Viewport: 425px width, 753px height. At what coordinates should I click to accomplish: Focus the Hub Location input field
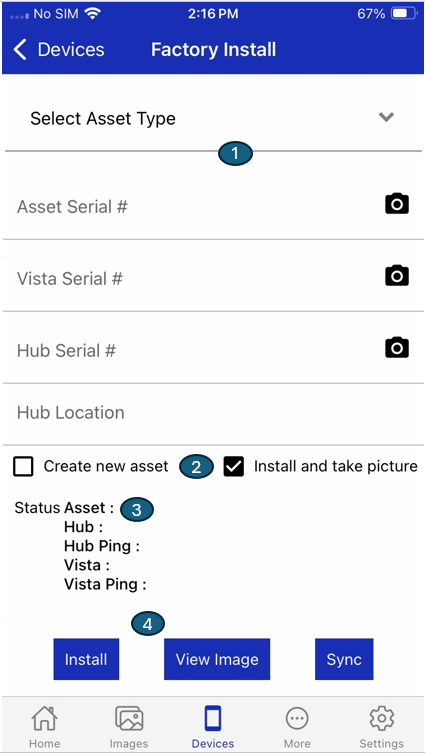(213, 413)
